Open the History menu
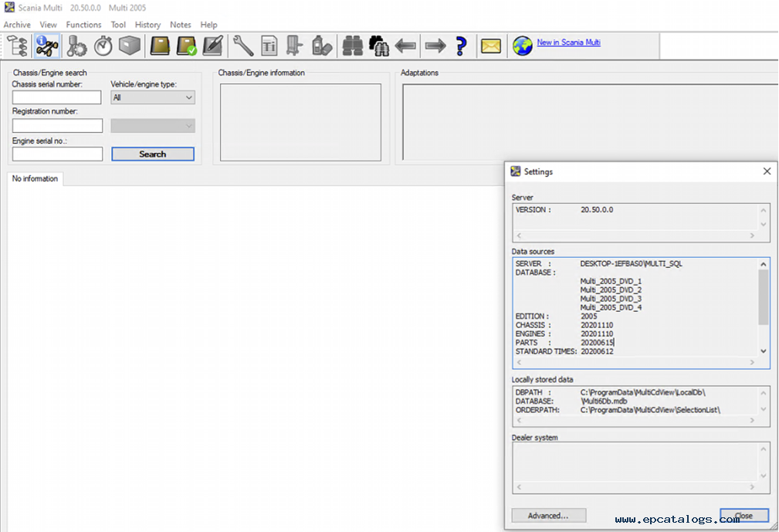779x532 pixels. tap(147, 25)
